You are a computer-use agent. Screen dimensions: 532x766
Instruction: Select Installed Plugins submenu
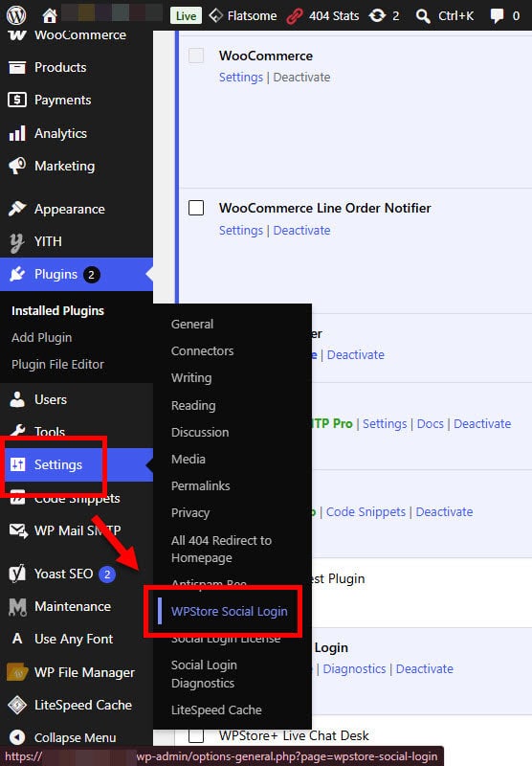coord(57,310)
